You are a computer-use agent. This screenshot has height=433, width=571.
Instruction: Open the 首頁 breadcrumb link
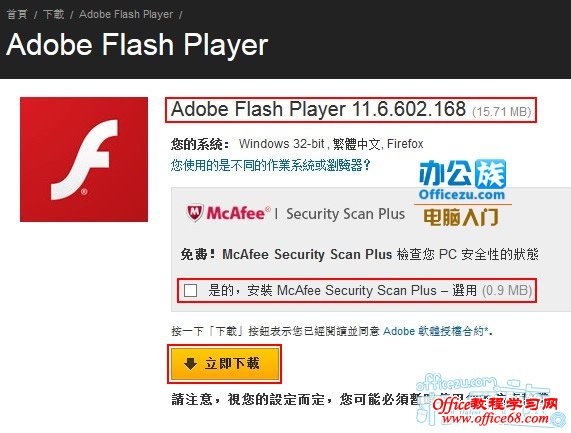click(x=17, y=14)
